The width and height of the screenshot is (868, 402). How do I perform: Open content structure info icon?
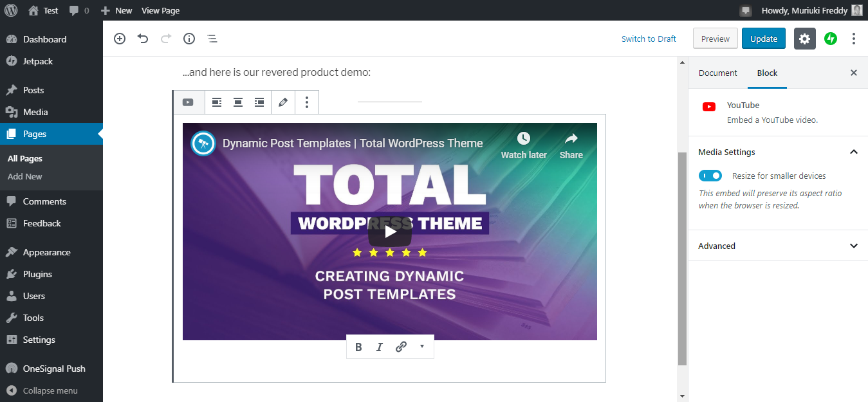[189, 39]
